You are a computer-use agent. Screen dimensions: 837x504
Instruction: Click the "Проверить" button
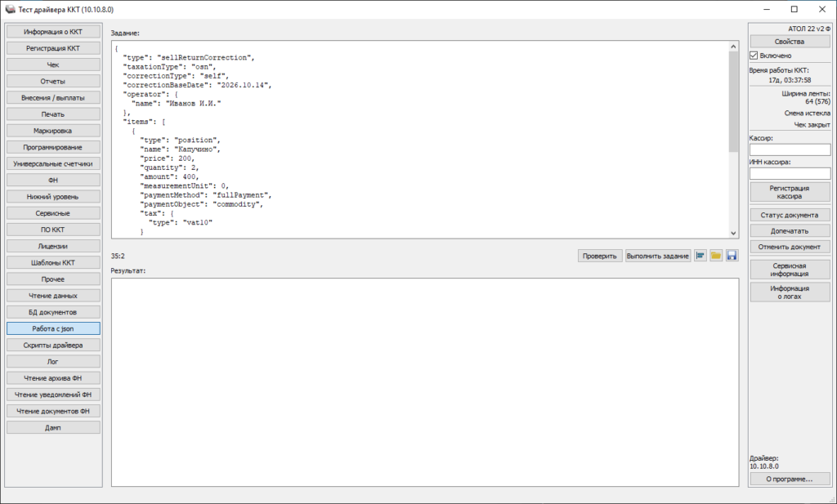tap(599, 256)
